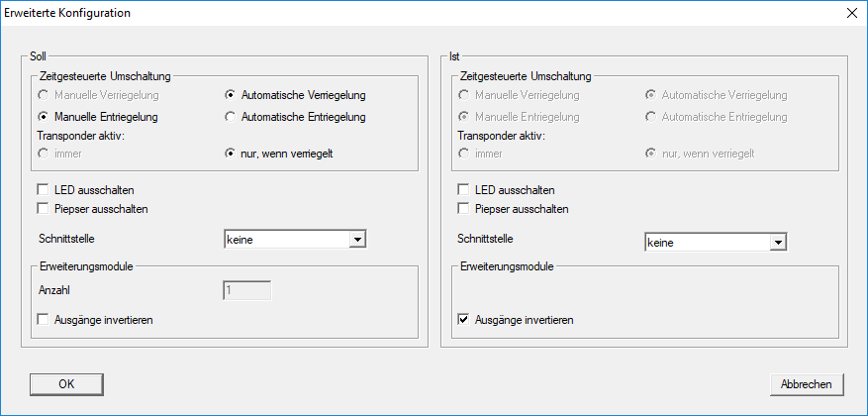Screen dimensions: 868x416
Task: Enable Piepser ausschalten checkbox in Soll
Action: (43, 209)
